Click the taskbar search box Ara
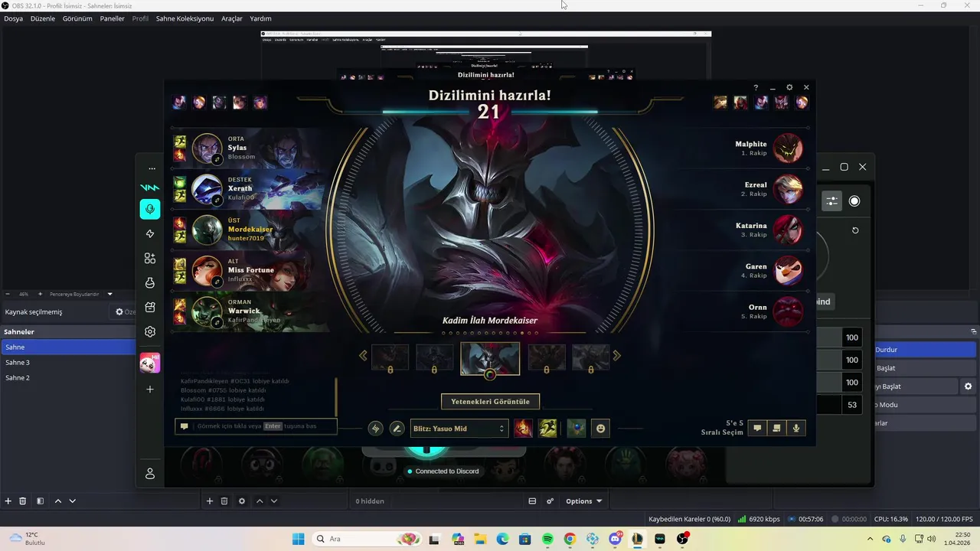 pos(367,539)
